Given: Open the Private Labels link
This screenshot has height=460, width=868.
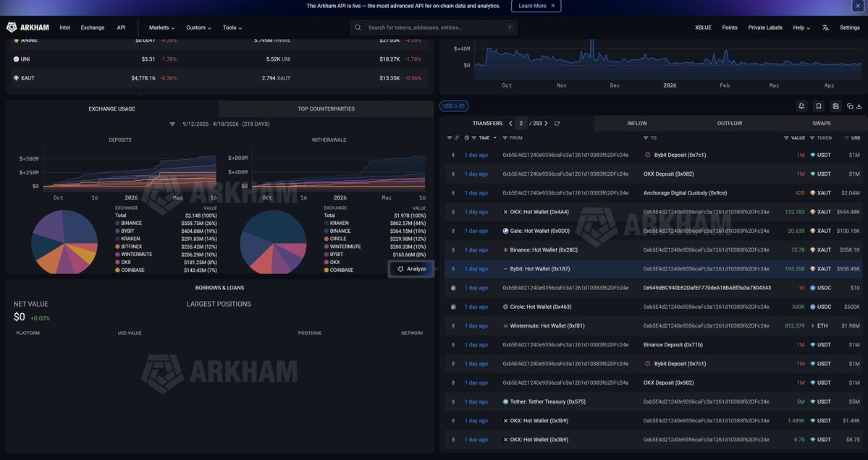Looking at the screenshot, I should click(x=765, y=27).
